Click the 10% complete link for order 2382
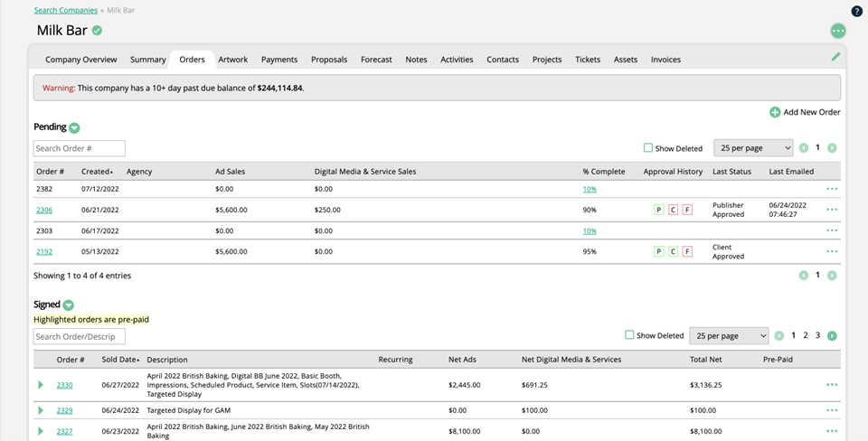The image size is (868, 441). tap(590, 189)
